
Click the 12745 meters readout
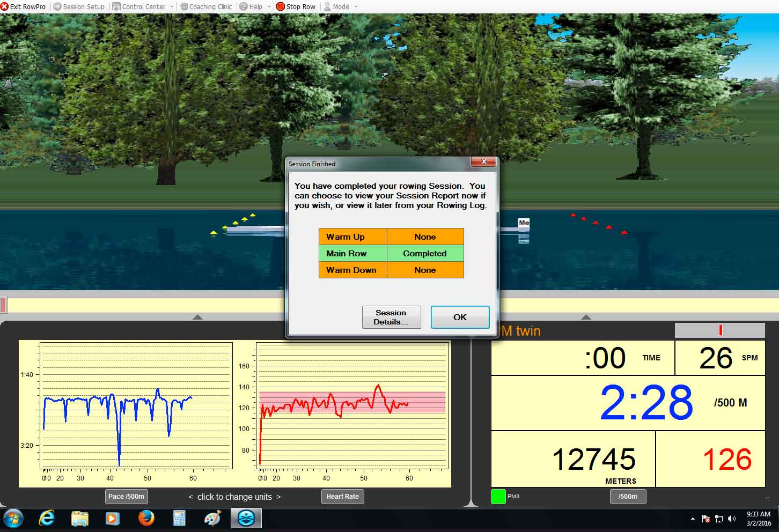pyautogui.click(x=593, y=460)
